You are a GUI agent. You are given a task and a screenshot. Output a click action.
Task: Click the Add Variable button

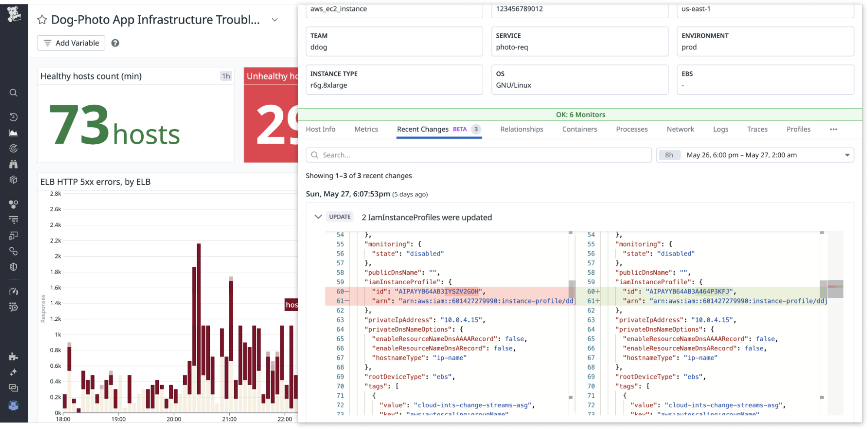coord(71,43)
